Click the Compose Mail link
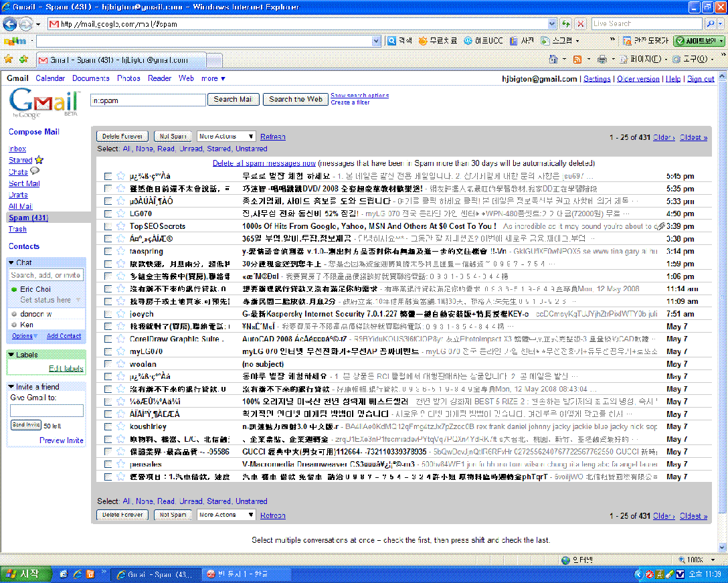This screenshot has height=583, width=728. point(34,132)
